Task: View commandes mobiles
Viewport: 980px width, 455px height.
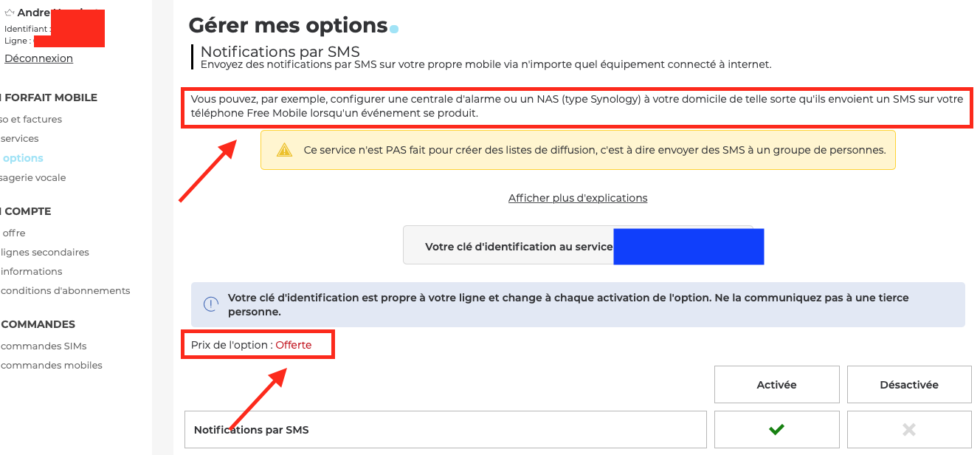Action: pyautogui.click(x=52, y=365)
